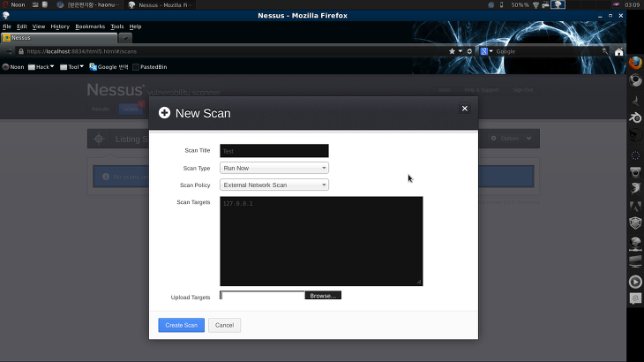Click the Sign Out link
The image size is (644, 362).
(522, 89)
